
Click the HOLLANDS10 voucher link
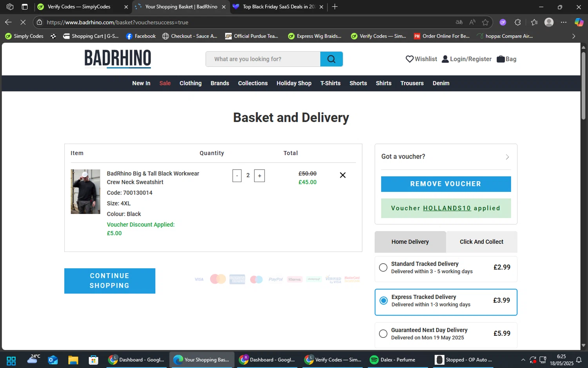447,208
